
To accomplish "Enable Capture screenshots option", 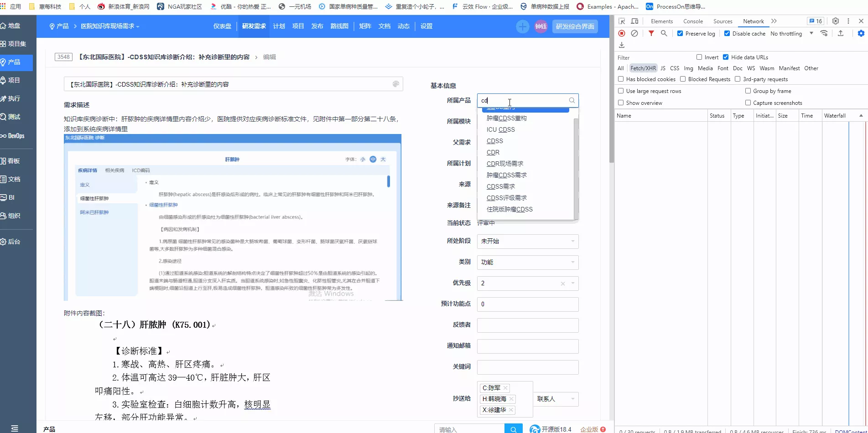I will [748, 103].
